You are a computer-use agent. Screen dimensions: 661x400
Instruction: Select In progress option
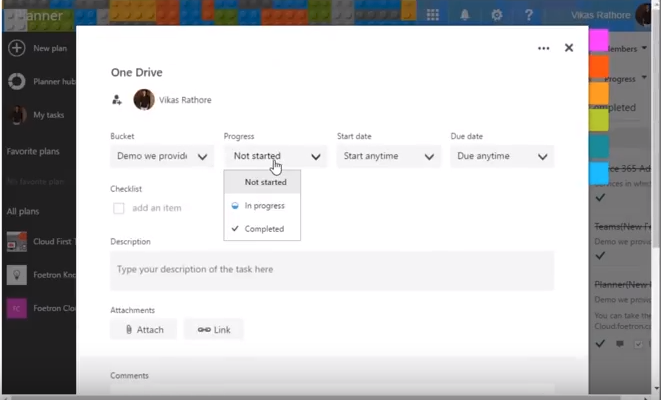262,206
